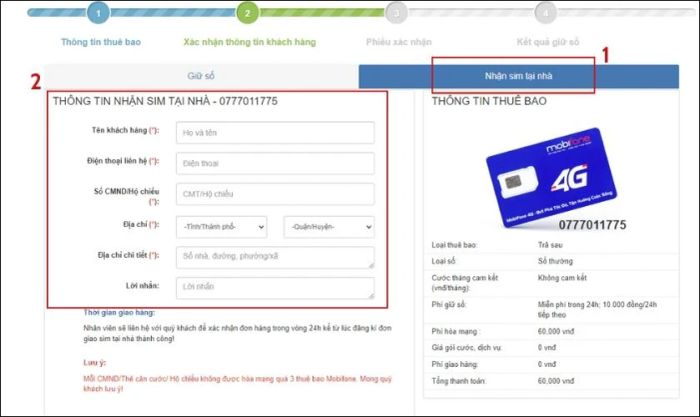Click step 2 circle in progress bar
Screen dimensions: 700x417
[247, 13]
